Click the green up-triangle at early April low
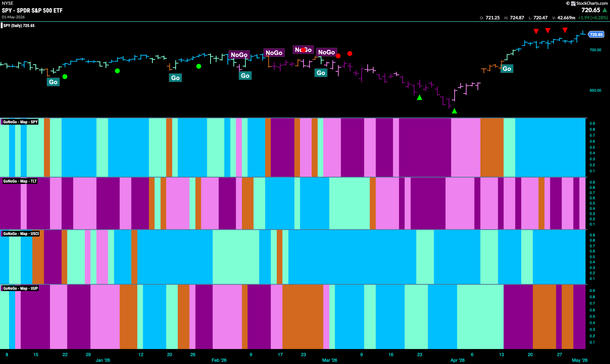This screenshot has width=610, height=364. tap(454, 111)
